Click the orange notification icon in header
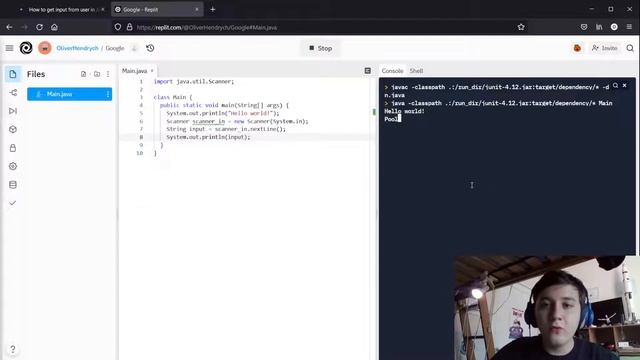Viewport: 640px width, 360px height. (577, 48)
